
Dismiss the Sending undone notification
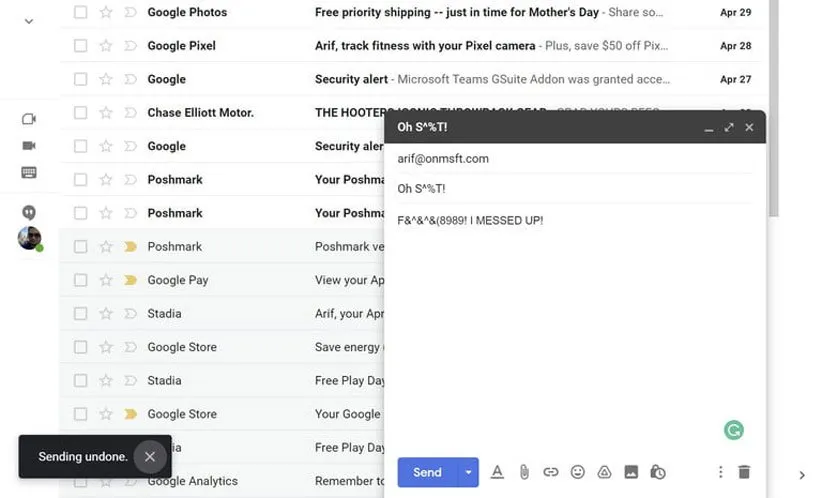[149, 457]
